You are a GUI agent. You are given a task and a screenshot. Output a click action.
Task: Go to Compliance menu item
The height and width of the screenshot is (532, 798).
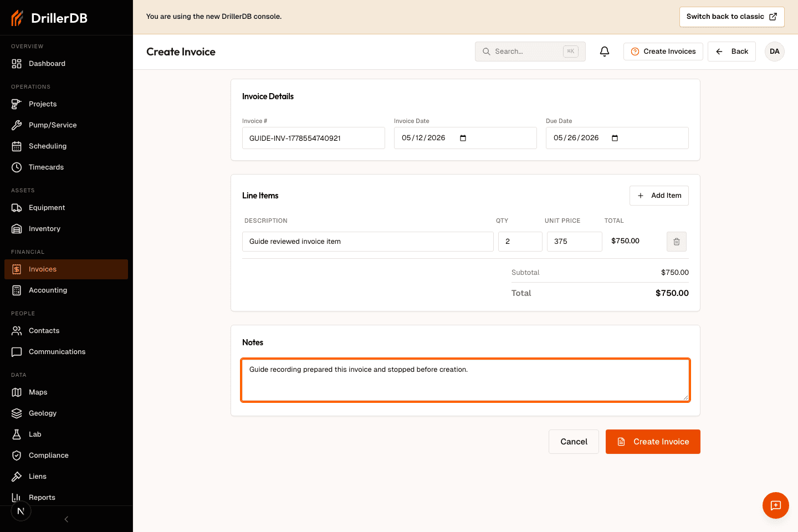pos(66,456)
